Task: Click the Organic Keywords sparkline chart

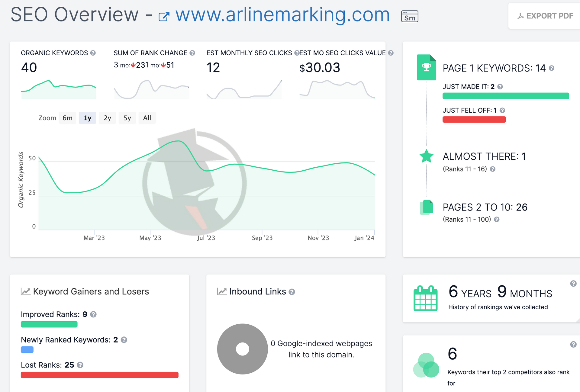Action: pyautogui.click(x=59, y=89)
